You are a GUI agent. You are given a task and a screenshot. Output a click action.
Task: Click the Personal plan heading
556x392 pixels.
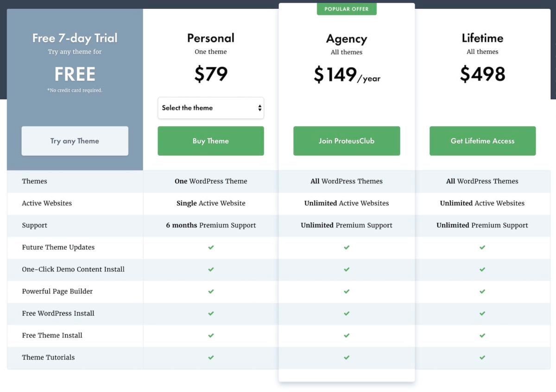click(x=211, y=38)
